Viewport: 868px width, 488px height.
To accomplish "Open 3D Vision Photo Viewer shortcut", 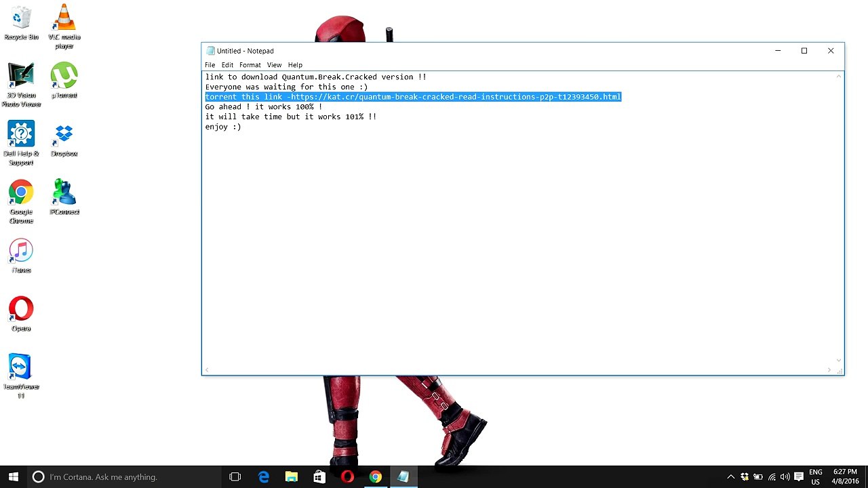I will (21, 85).
